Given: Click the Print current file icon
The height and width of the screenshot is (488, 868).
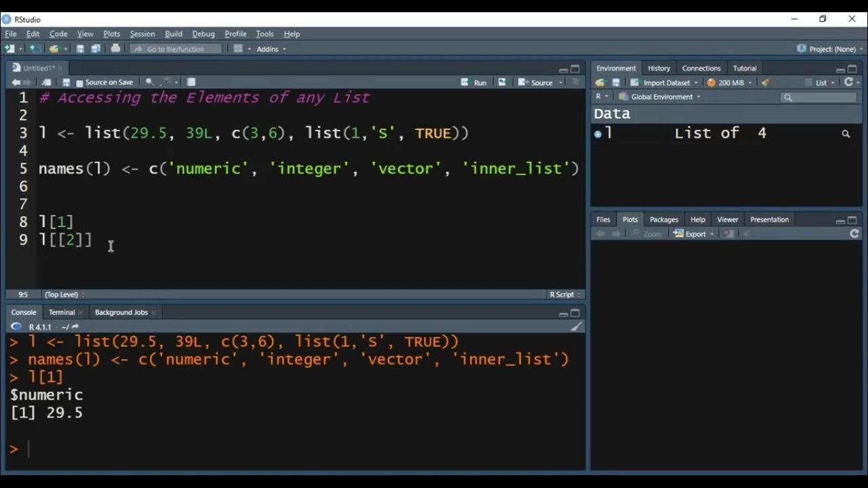Looking at the screenshot, I should [115, 49].
